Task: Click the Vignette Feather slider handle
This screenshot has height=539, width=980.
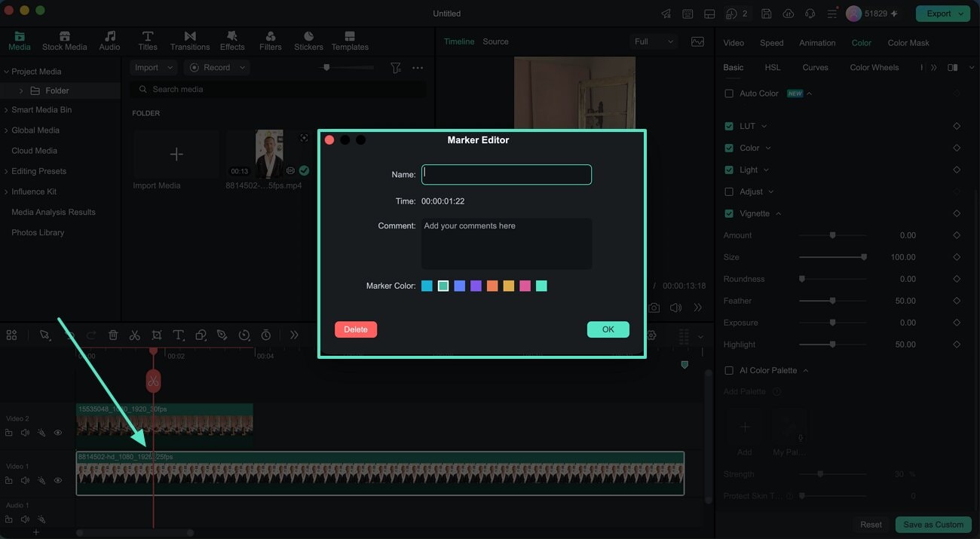Action: [832, 301]
